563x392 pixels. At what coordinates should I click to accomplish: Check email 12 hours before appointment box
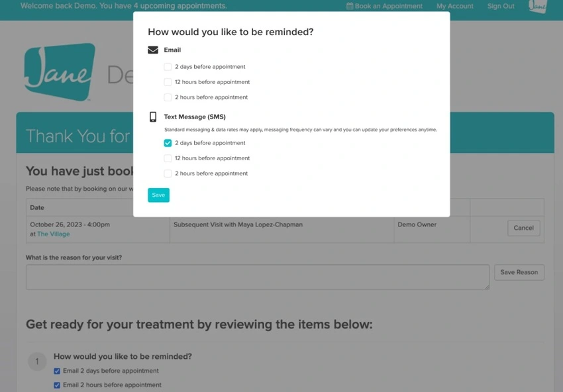click(x=168, y=82)
